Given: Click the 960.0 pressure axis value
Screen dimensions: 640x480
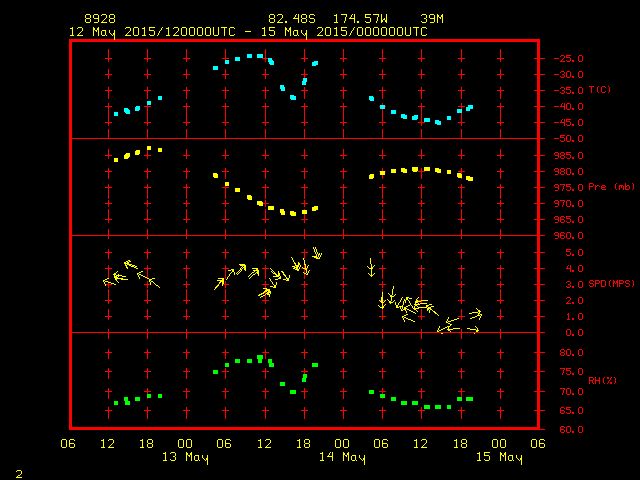Looking at the screenshot, I should pos(569,236).
